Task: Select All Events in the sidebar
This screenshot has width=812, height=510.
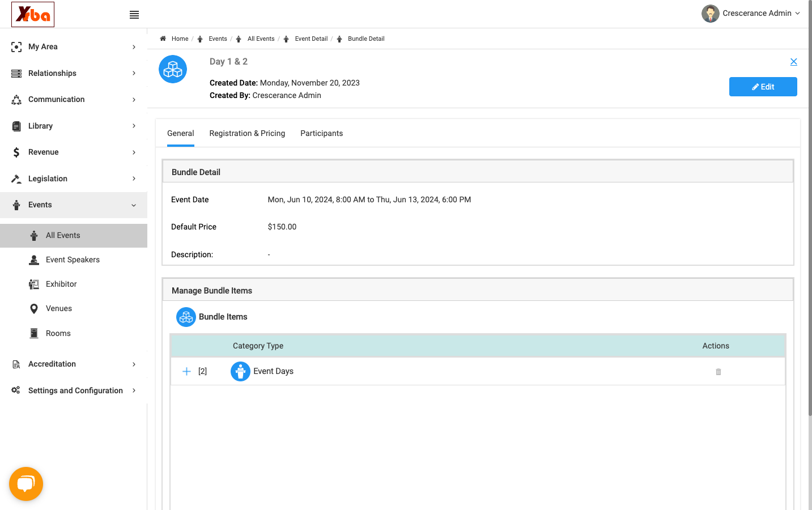Action: [74, 236]
